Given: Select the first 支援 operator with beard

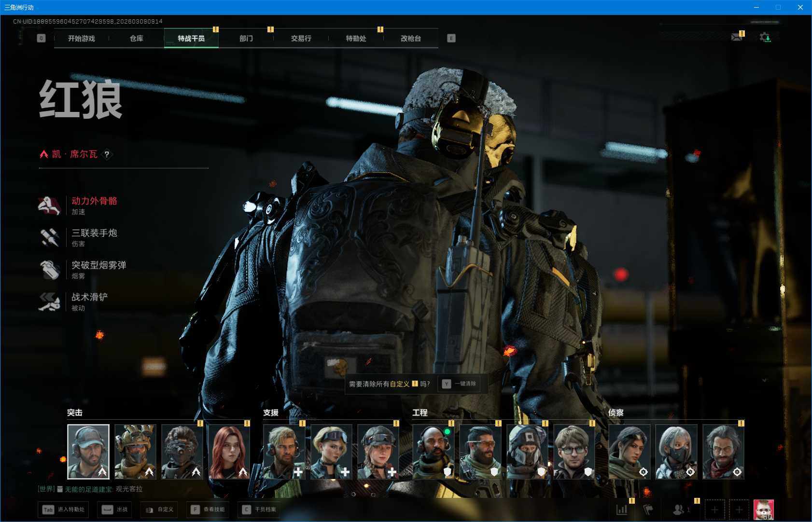Looking at the screenshot, I should coord(284,452).
